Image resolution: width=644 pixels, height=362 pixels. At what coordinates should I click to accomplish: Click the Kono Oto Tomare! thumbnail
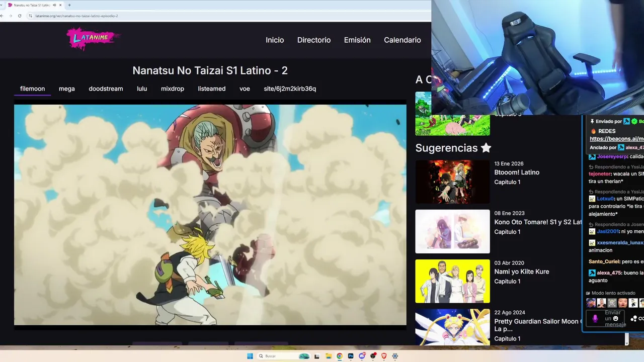click(452, 231)
